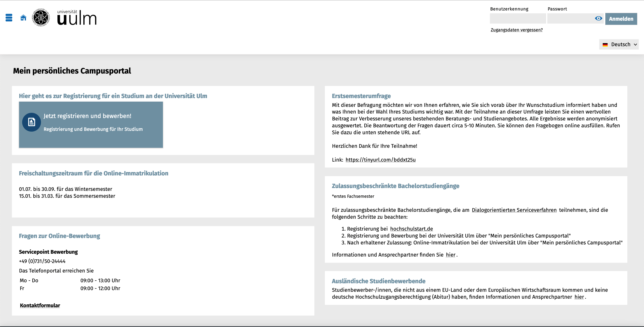Click *erstes Fachsemester note

tap(353, 196)
